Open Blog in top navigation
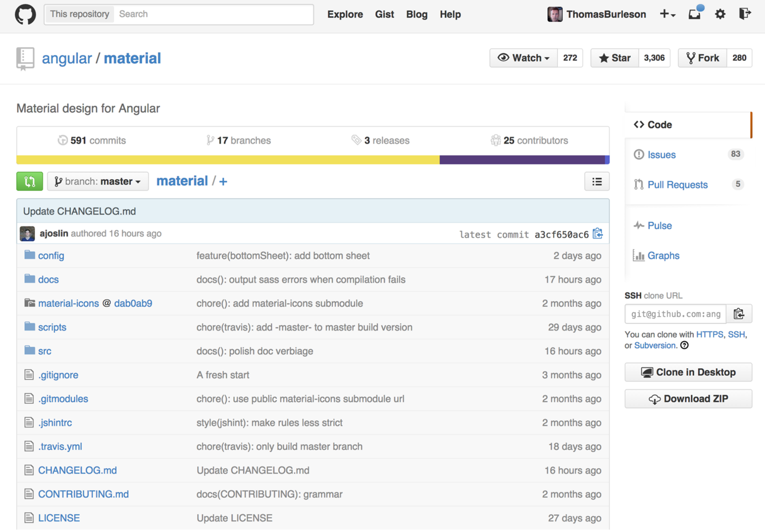The height and width of the screenshot is (532, 765). (417, 14)
